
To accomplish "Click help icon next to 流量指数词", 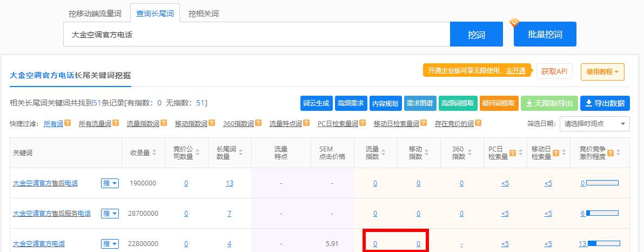I will point(164,123).
